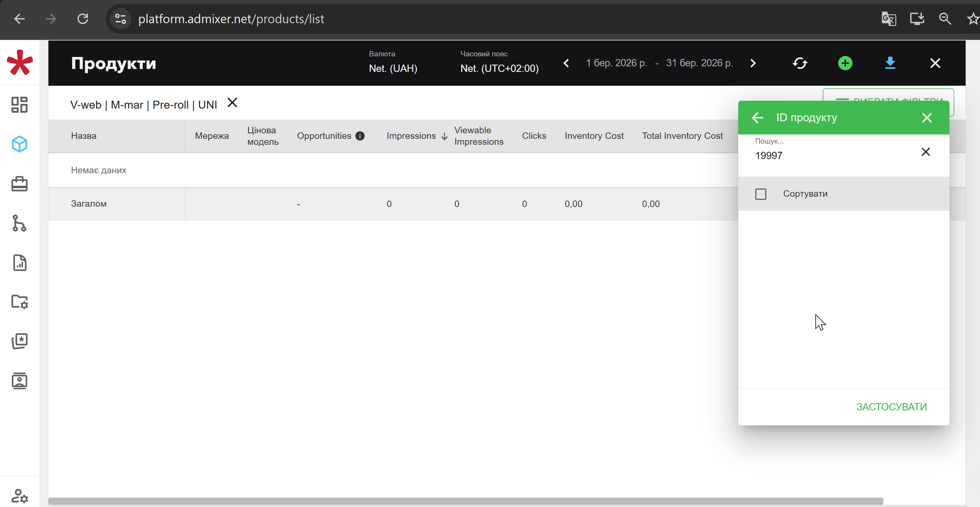The image size is (980, 507).
Task: Clear the 19997 search text
Action: point(926,152)
